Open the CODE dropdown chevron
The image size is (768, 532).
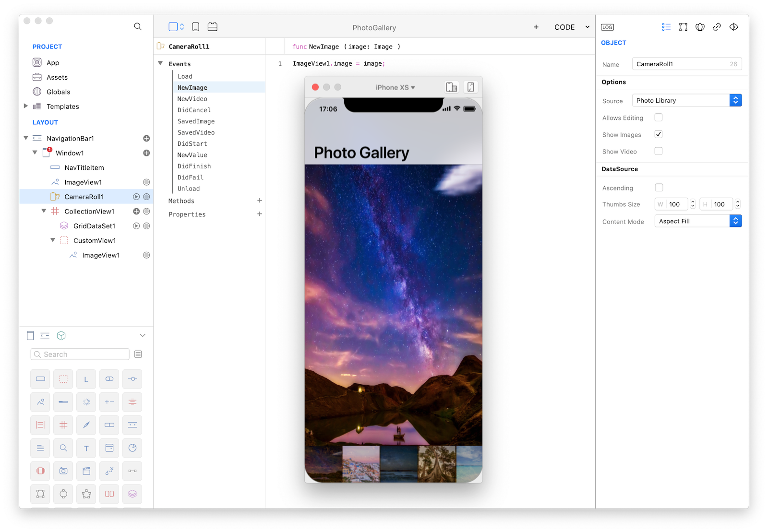pos(588,27)
